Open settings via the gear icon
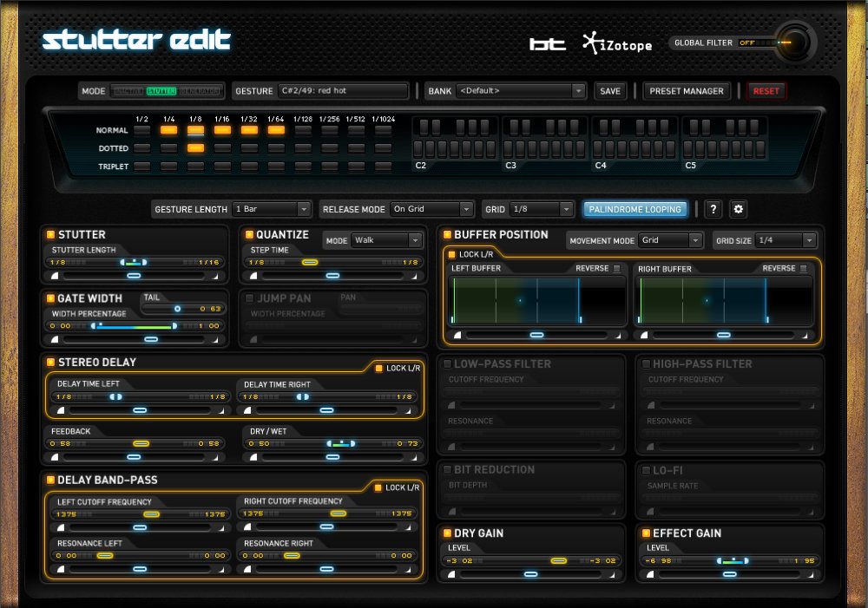 pos(738,209)
